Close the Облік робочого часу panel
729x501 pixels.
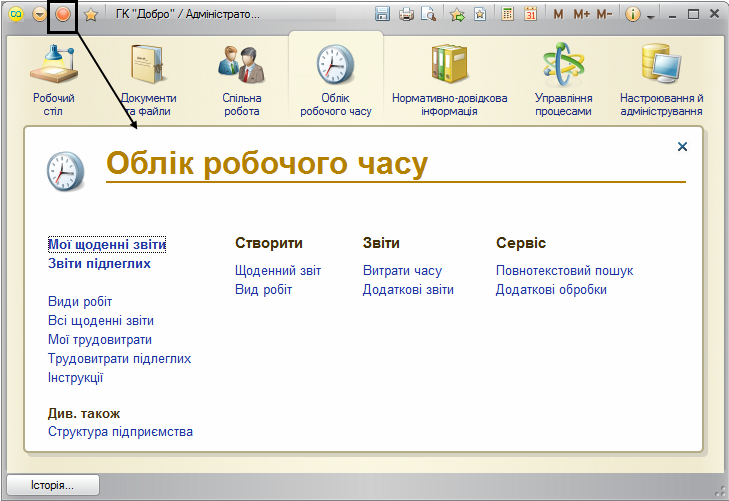click(682, 147)
